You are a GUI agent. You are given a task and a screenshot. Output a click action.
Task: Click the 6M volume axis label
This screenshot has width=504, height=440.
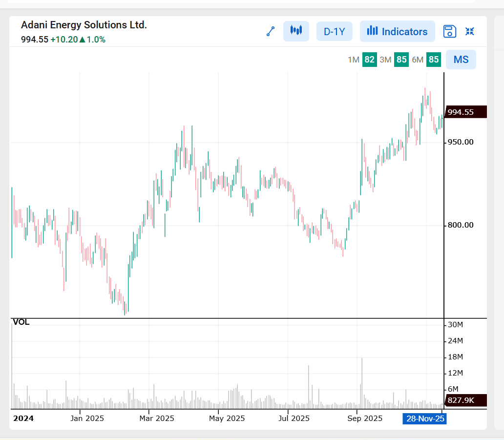tap(453, 389)
